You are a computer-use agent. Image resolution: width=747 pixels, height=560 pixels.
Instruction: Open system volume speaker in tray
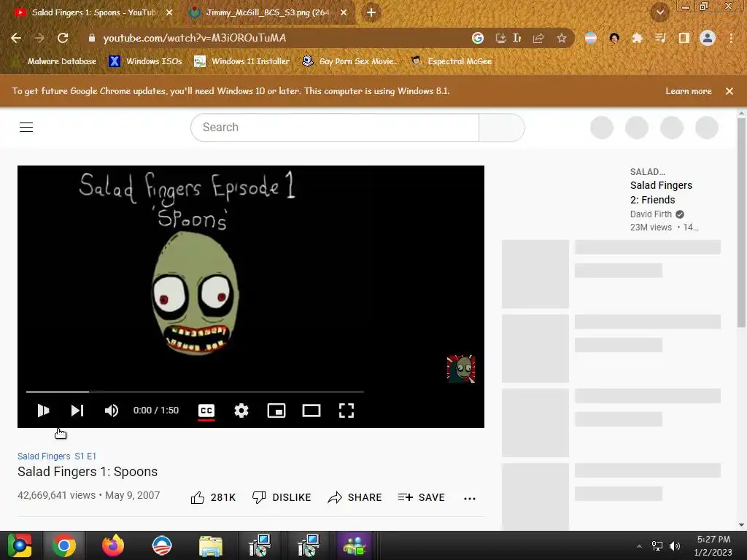click(x=675, y=546)
